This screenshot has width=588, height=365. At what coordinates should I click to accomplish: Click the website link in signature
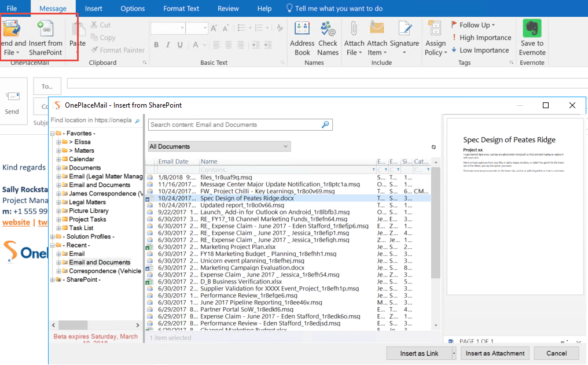tap(16, 222)
